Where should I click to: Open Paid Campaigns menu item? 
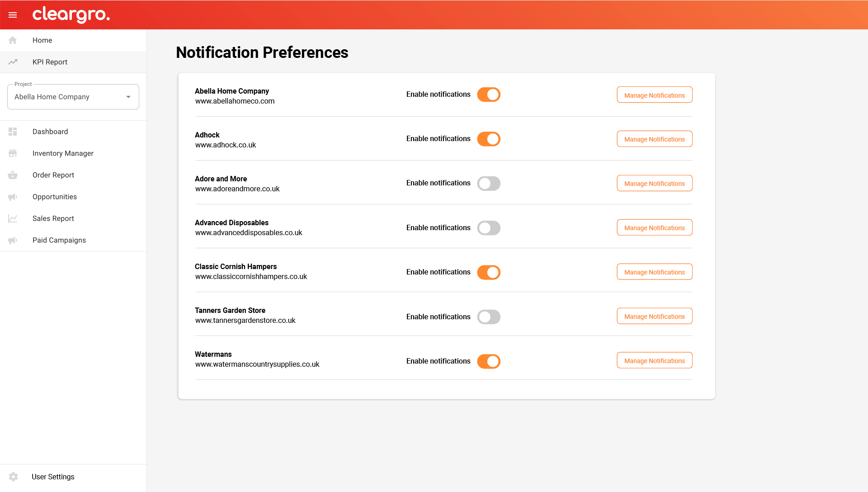click(59, 240)
